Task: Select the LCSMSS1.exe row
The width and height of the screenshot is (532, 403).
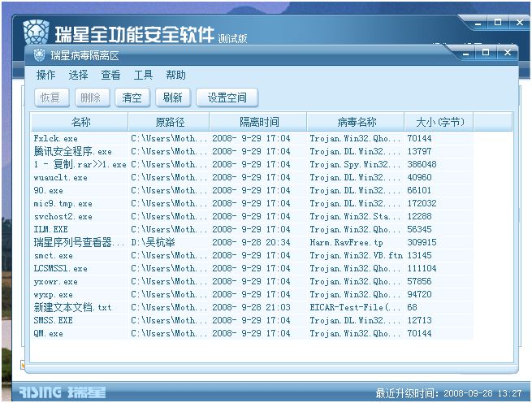Action: click(x=252, y=269)
